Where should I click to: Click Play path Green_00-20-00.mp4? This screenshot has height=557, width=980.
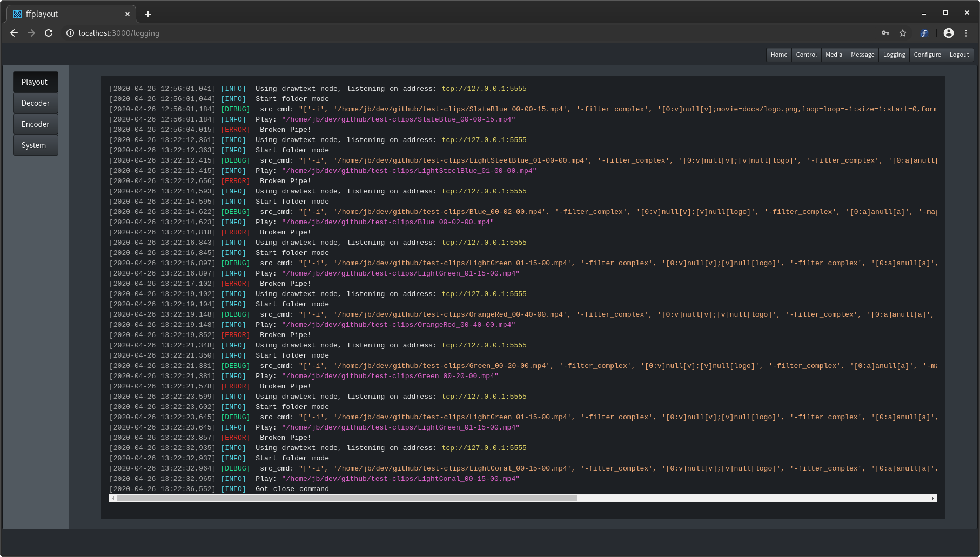(390, 376)
